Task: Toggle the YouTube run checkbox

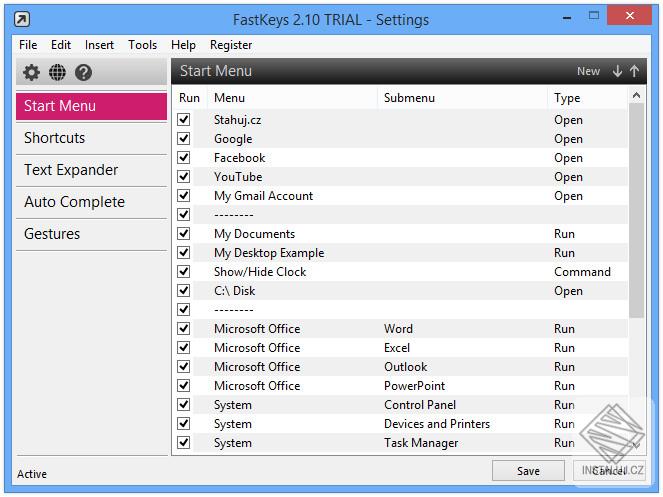Action: 184,177
